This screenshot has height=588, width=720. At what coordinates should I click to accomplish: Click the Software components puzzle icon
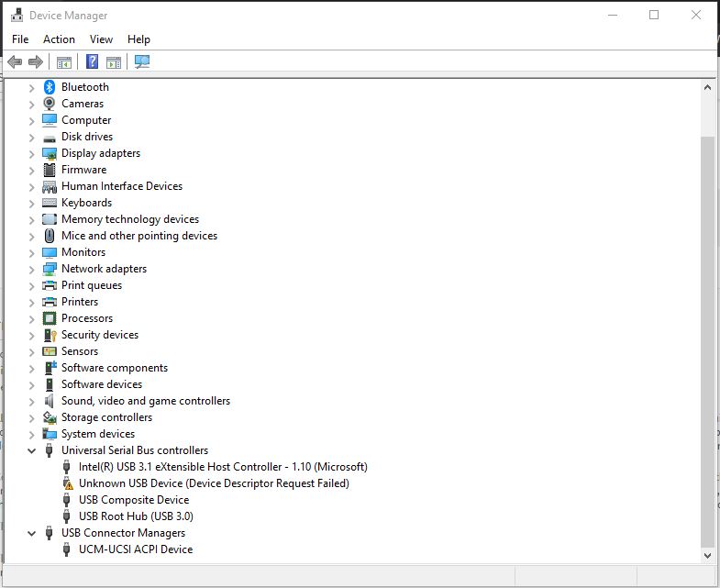coord(50,368)
